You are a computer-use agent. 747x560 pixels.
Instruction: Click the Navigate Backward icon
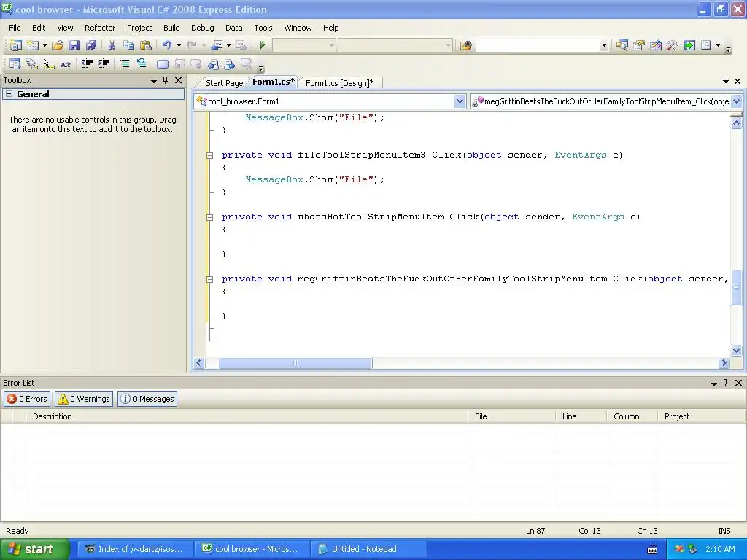[217, 45]
